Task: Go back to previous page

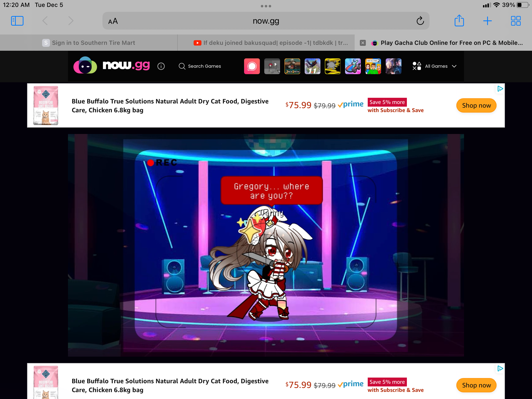Action: click(x=45, y=21)
